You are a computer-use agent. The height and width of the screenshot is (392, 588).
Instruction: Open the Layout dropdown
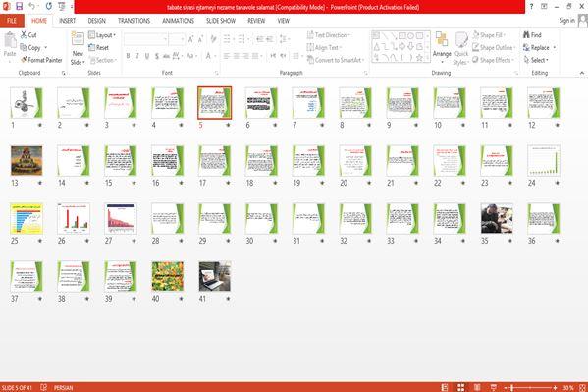(x=102, y=35)
